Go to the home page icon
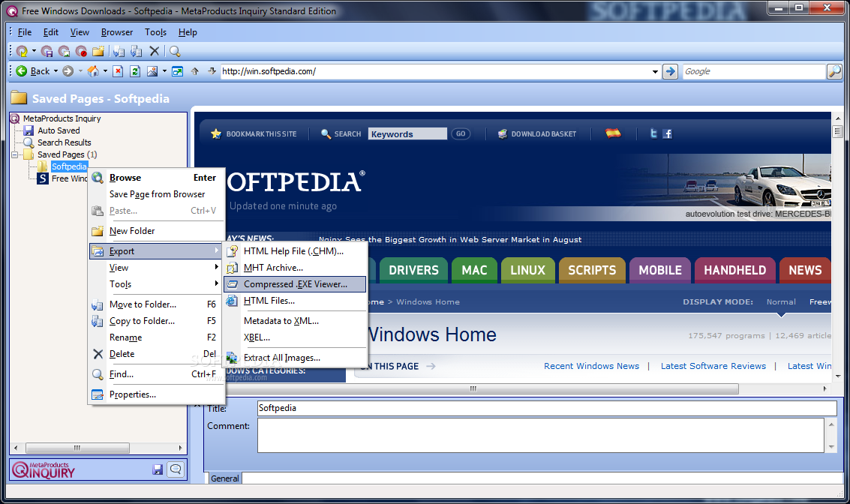Image resolution: width=850 pixels, height=504 pixels. pos(93,71)
